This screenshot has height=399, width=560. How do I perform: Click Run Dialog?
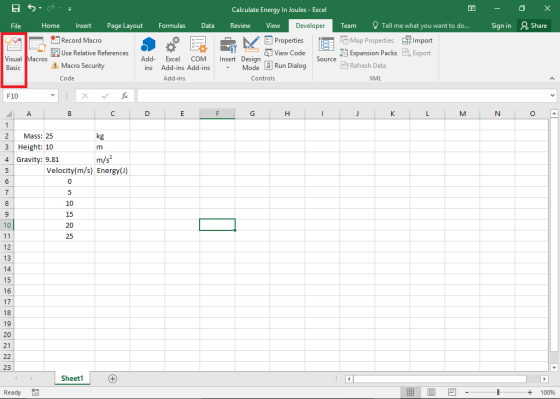pyautogui.click(x=285, y=65)
